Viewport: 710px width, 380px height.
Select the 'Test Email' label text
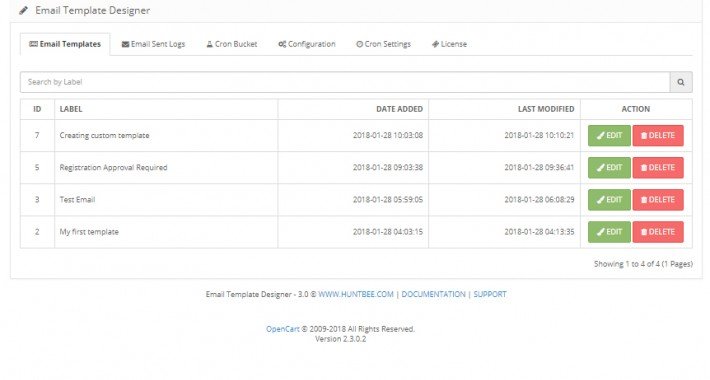coord(77,200)
